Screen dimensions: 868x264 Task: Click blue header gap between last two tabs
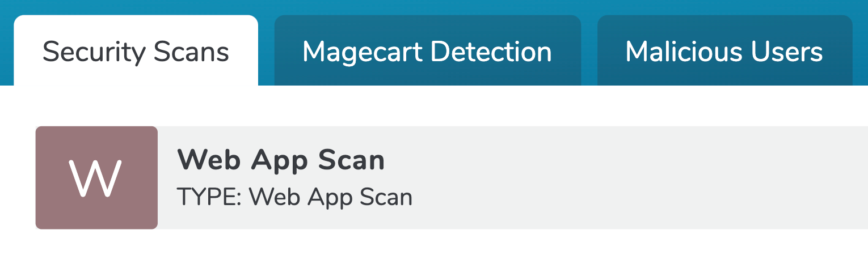(589, 50)
